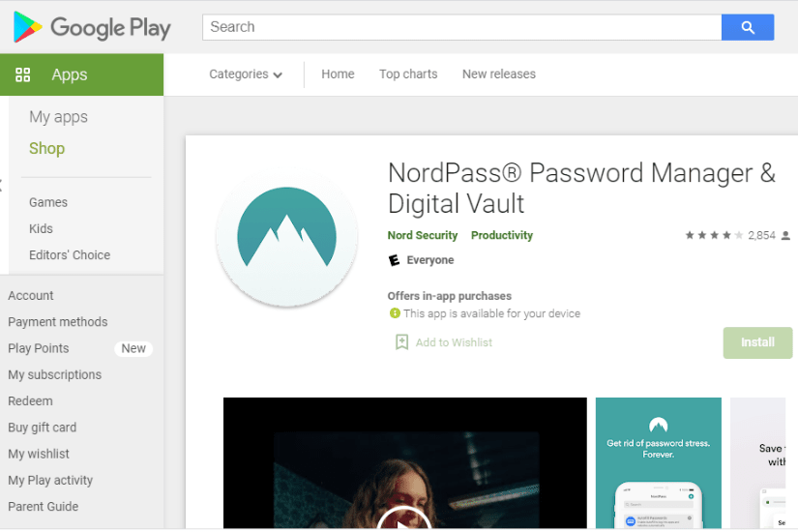Image resolution: width=798 pixels, height=532 pixels.
Task: Open the Games category
Action: [x=48, y=202]
